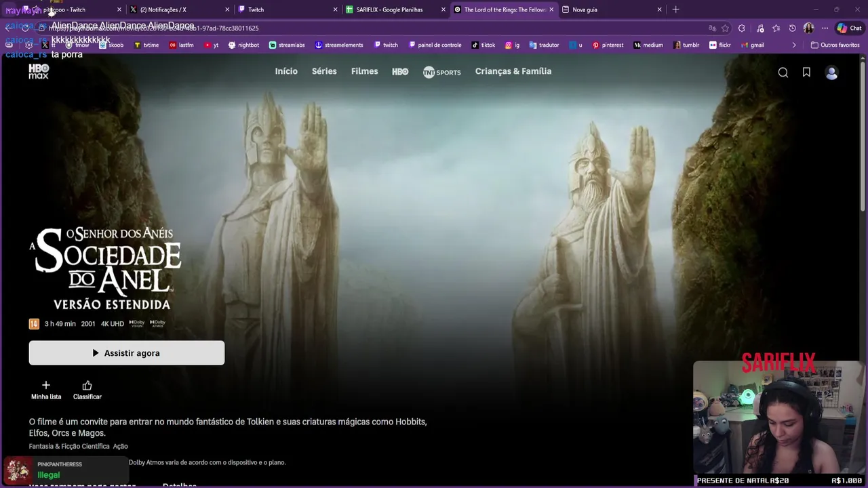
Task: Open the flickr bookmark
Action: 720,45
